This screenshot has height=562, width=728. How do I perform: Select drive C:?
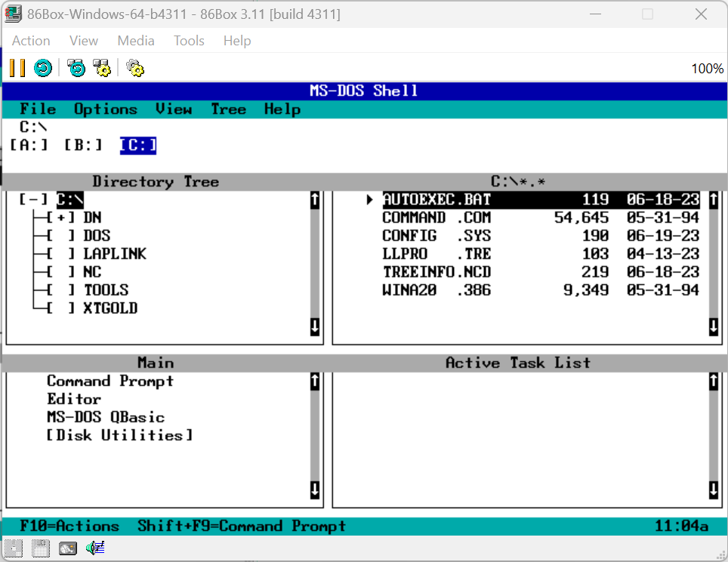[x=138, y=145]
